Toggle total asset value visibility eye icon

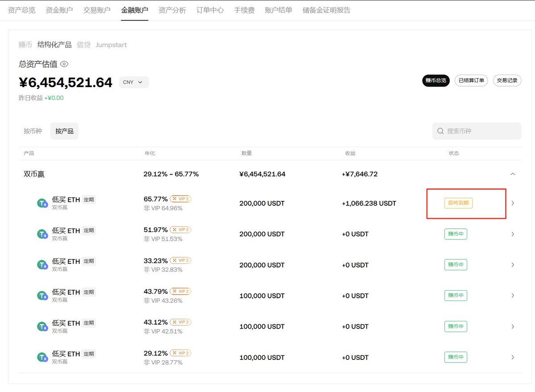tap(64, 64)
